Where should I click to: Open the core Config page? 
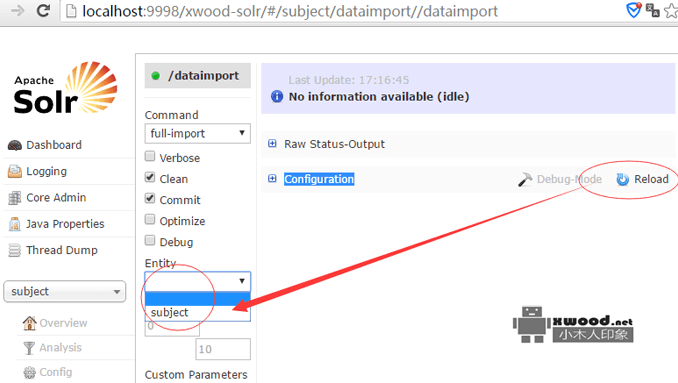(x=55, y=372)
